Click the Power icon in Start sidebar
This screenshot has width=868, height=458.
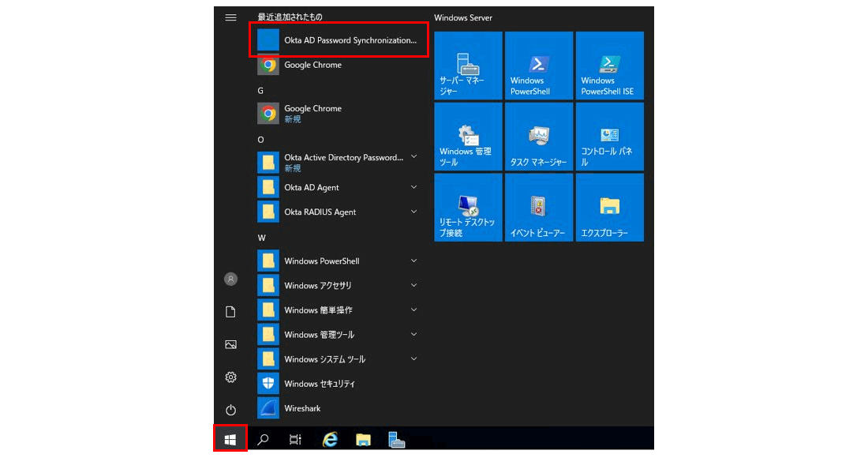click(x=231, y=410)
